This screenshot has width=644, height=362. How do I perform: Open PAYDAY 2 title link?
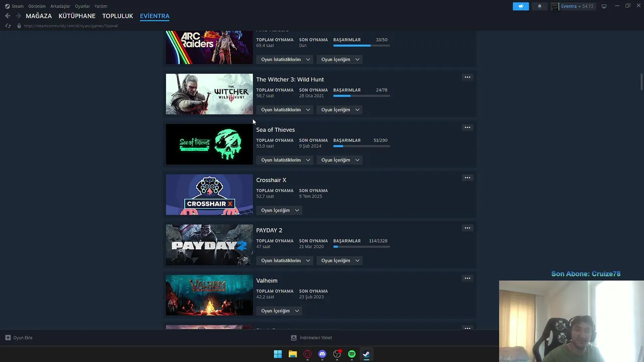click(269, 230)
